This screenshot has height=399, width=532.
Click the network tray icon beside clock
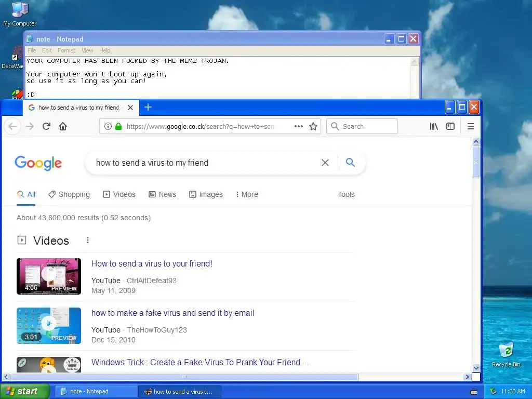(494, 391)
